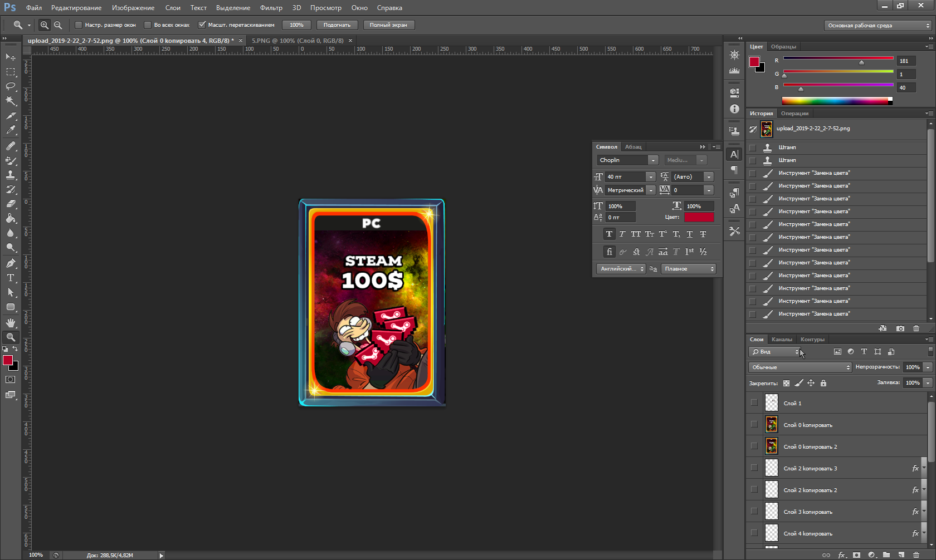
Task: Select the Blur tool
Action: [x=11, y=233]
